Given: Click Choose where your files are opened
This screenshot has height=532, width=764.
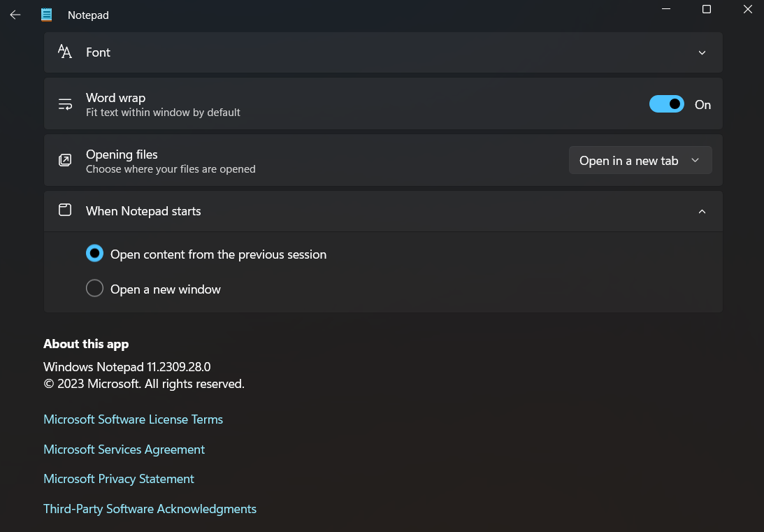Looking at the screenshot, I should pos(171,169).
